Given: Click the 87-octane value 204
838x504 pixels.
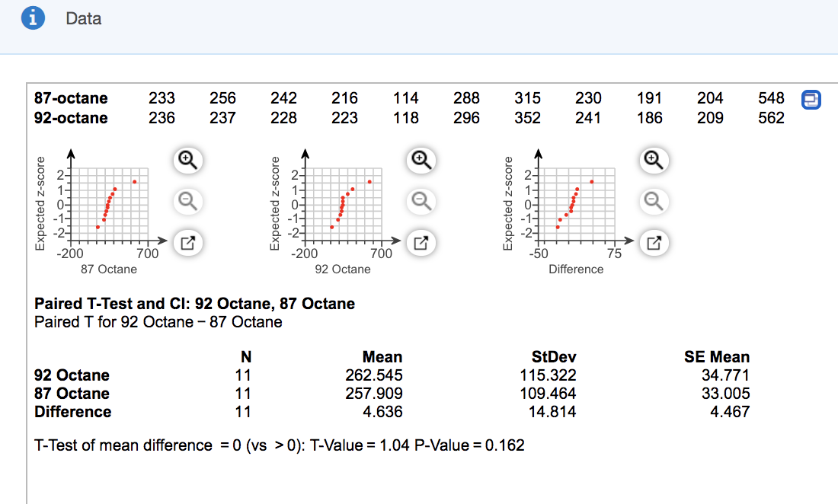Looking at the screenshot, I should tap(710, 98).
